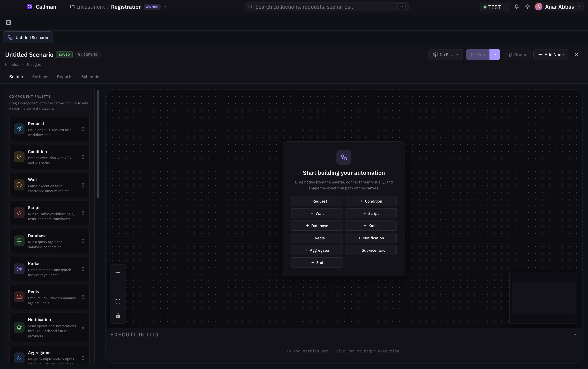Expand the Registration workspace chevron
588x369 pixels.
coord(165,7)
